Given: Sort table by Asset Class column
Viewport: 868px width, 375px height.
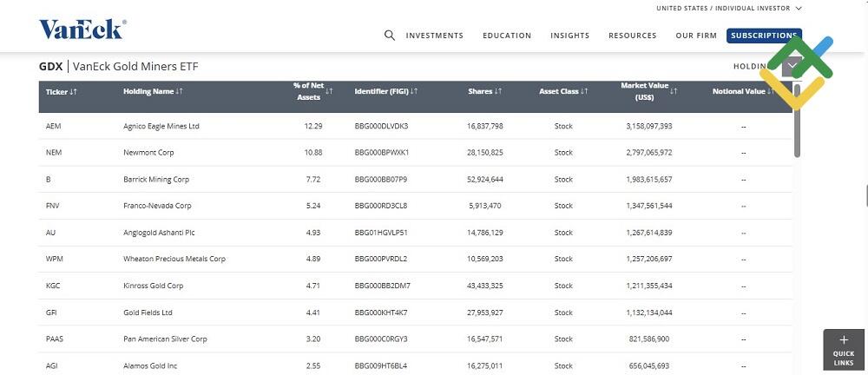Looking at the screenshot, I should pos(563,91).
